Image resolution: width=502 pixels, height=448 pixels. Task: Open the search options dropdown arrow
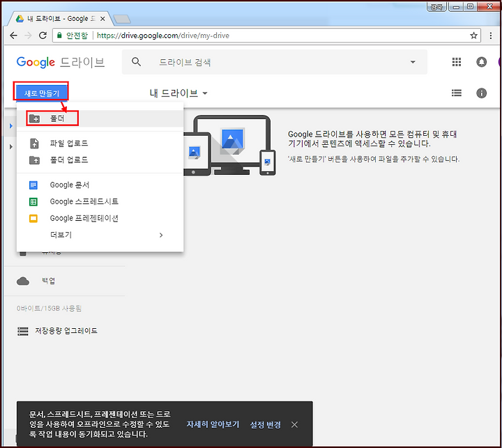point(413,62)
